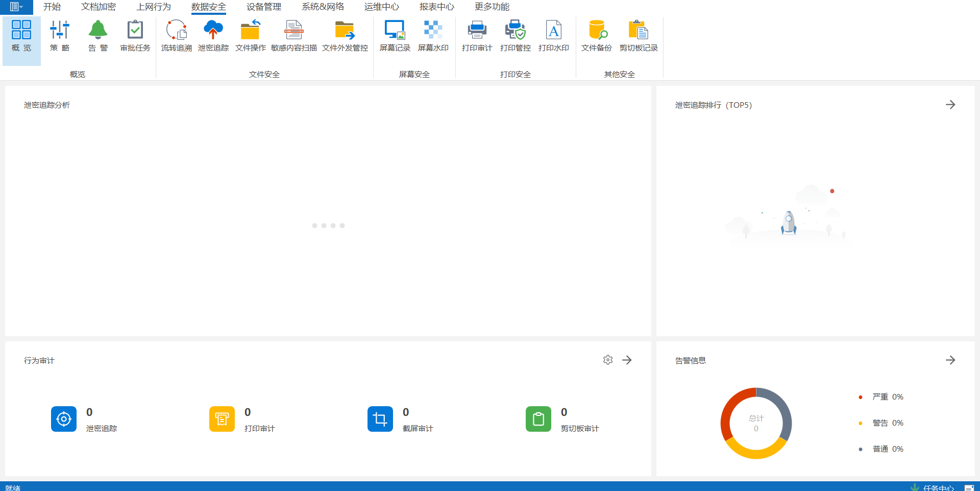Click the blue 泄密追踪 audit card icon
Viewport: 980px width, 491px height.
coord(64,419)
